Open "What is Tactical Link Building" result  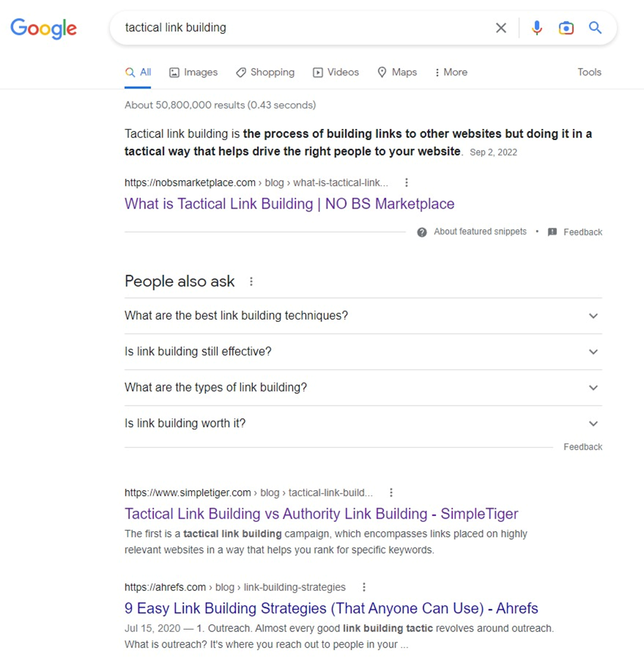(289, 203)
